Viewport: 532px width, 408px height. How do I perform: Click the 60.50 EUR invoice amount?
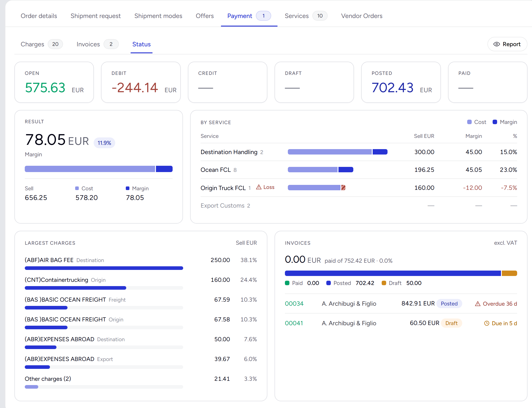click(x=424, y=323)
